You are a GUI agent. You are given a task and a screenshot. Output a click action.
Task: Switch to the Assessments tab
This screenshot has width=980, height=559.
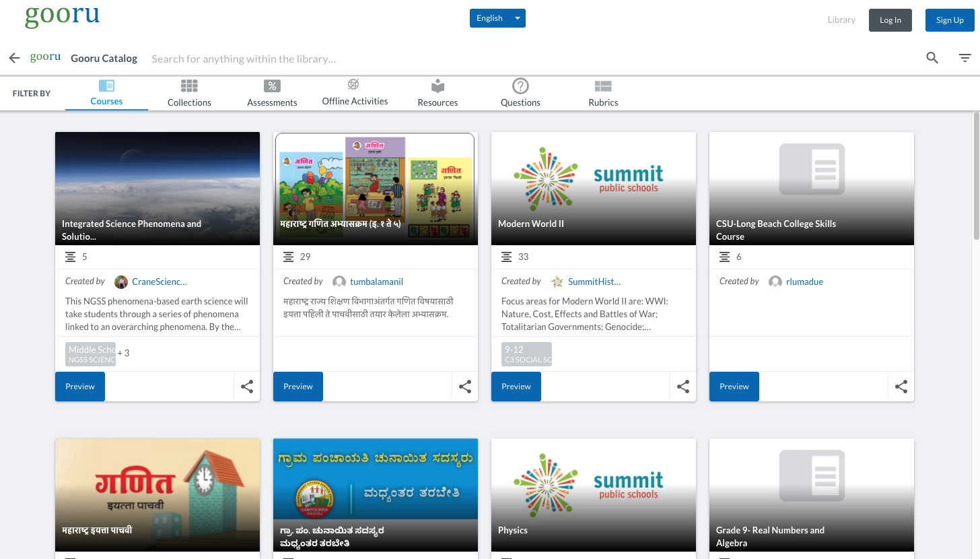coord(272,94)
